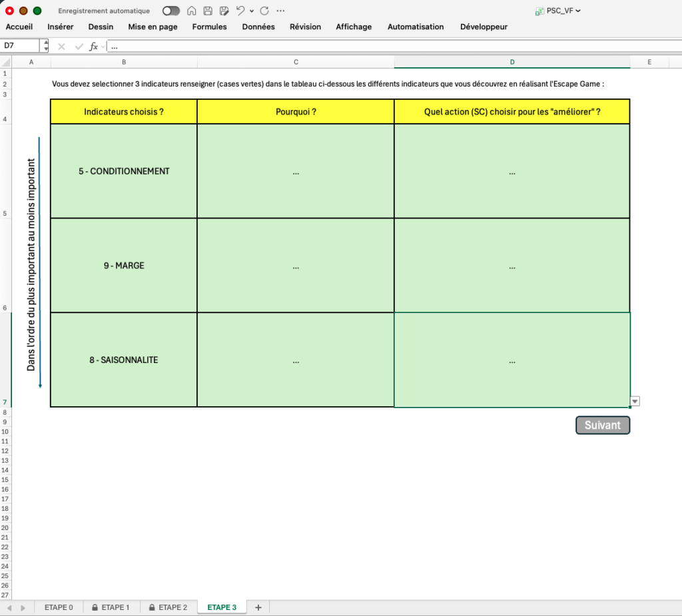682x616 pixels.
Task: Click the Suivant button
Action: [x=603, y=425]
